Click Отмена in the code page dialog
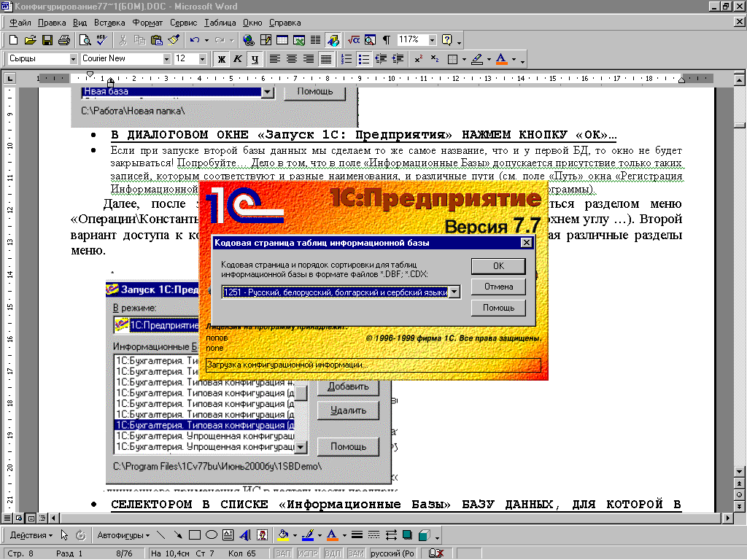Image resolution: width=747 pixels, height=560 pixels. [498, 287]
